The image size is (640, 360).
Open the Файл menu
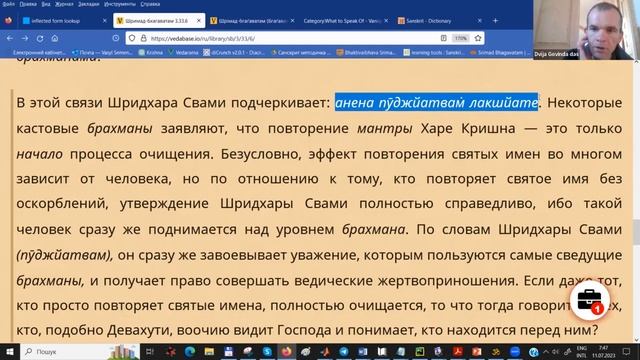tap(8, 4)
